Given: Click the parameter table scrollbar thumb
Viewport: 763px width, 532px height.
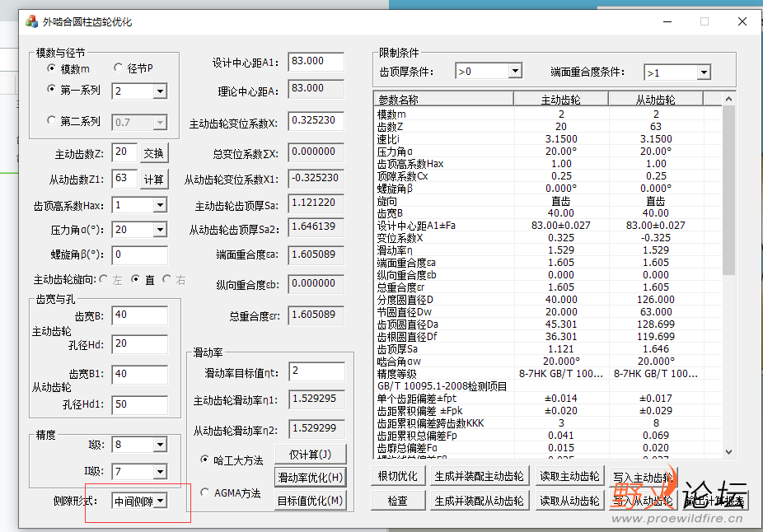Looking at the screenshot, I should click(728, 190).
